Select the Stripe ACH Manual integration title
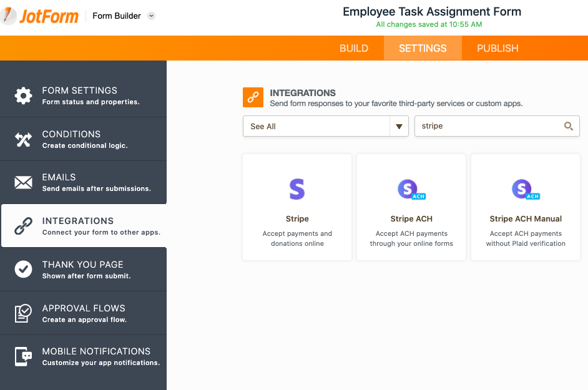588x390 pixels. click(526, 218)
